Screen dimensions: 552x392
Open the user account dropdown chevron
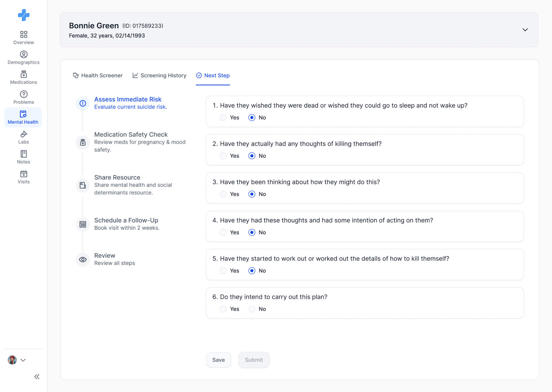[x=23, y=360]
